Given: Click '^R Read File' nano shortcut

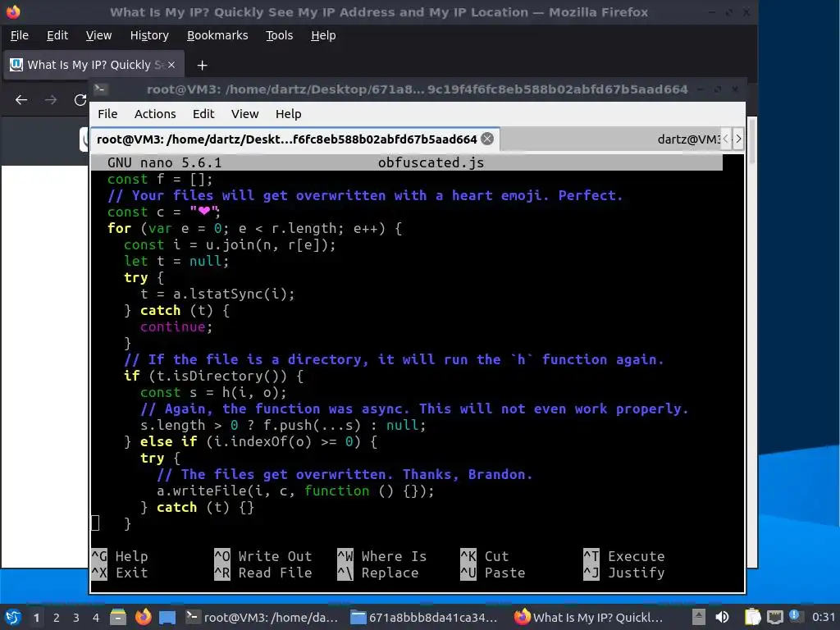Looking at the screenshot, I should click(262, 573).
